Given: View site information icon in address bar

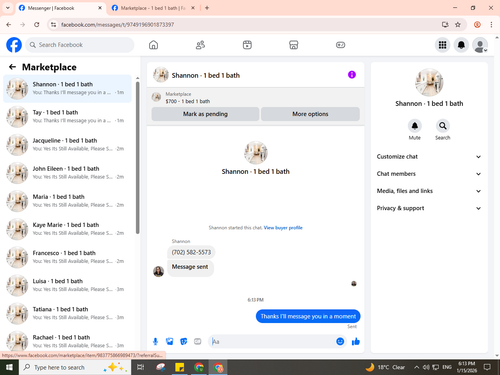Looking at the screenshot, I should pyautogui.click(x=53, y=24).
